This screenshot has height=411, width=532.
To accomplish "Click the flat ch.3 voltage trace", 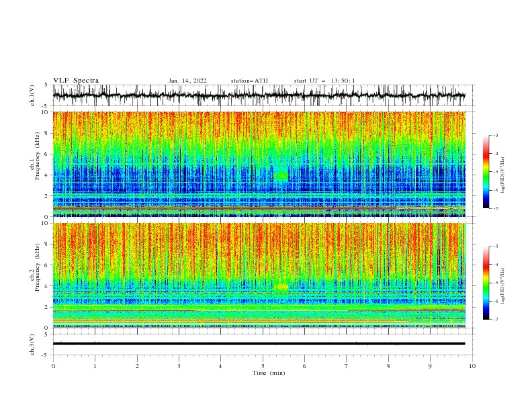I will [x=259, y=344].
